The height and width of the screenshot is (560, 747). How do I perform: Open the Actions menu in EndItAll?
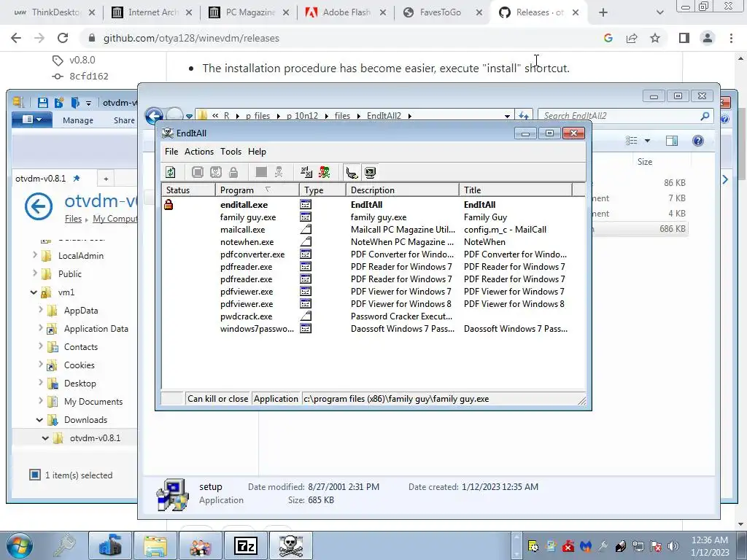(199, 152)
